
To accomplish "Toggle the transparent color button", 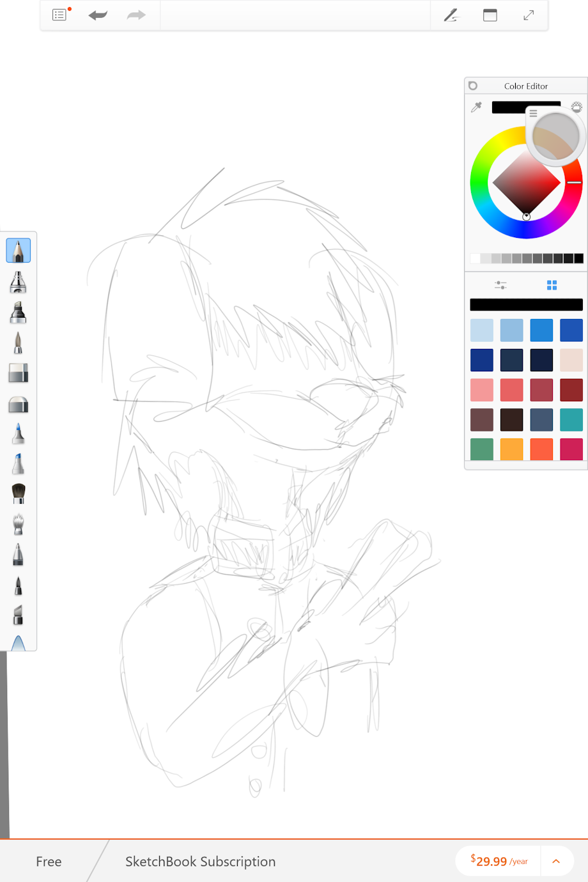I will click(x=576, y=107).
